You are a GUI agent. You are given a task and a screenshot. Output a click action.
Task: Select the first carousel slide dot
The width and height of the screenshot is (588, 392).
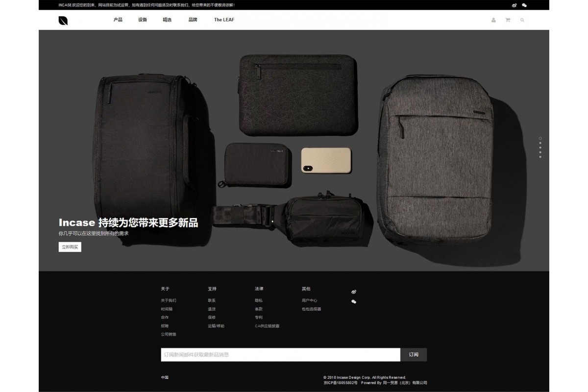pos(540,138)
